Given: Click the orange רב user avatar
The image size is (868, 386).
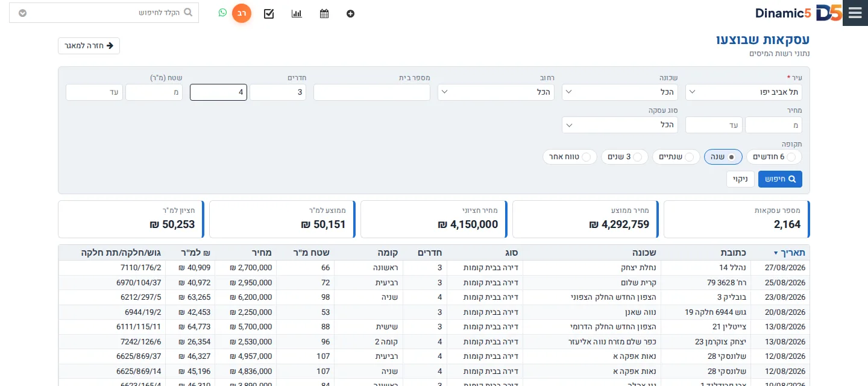Looking at the screenshot, I should (242, 13).
